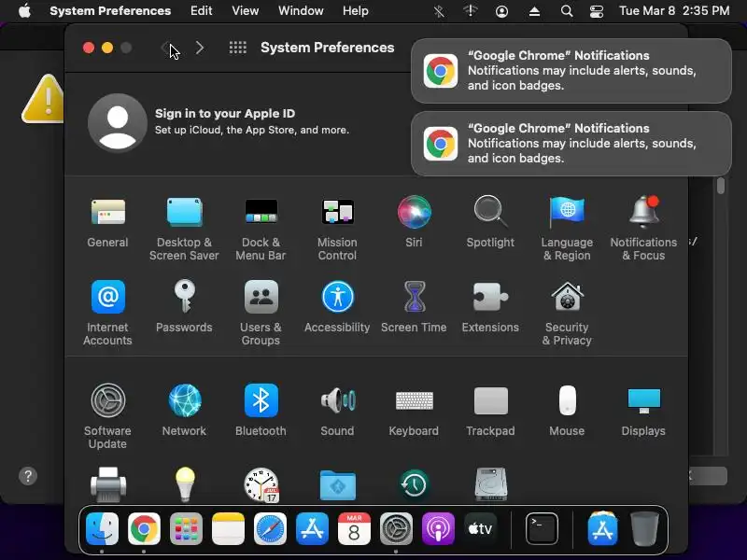Open Internet Accounts preferences
This screenshot has height=560, width=747.
click(108, 313)
